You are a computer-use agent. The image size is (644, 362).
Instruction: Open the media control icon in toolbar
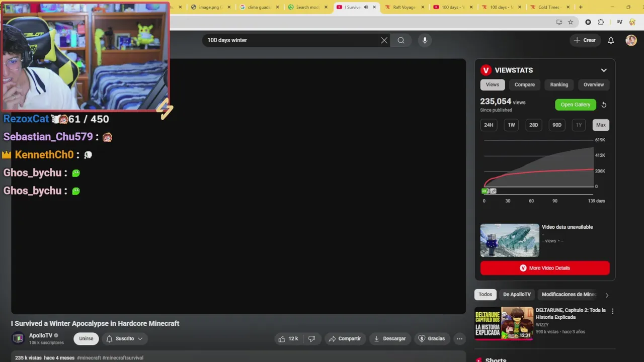[619, 22]
